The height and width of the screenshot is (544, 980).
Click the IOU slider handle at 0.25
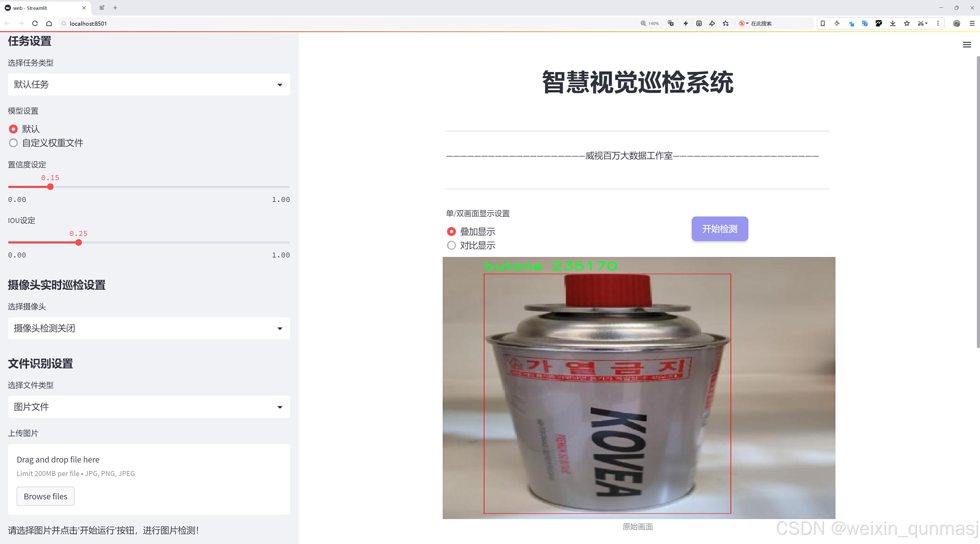79,243
